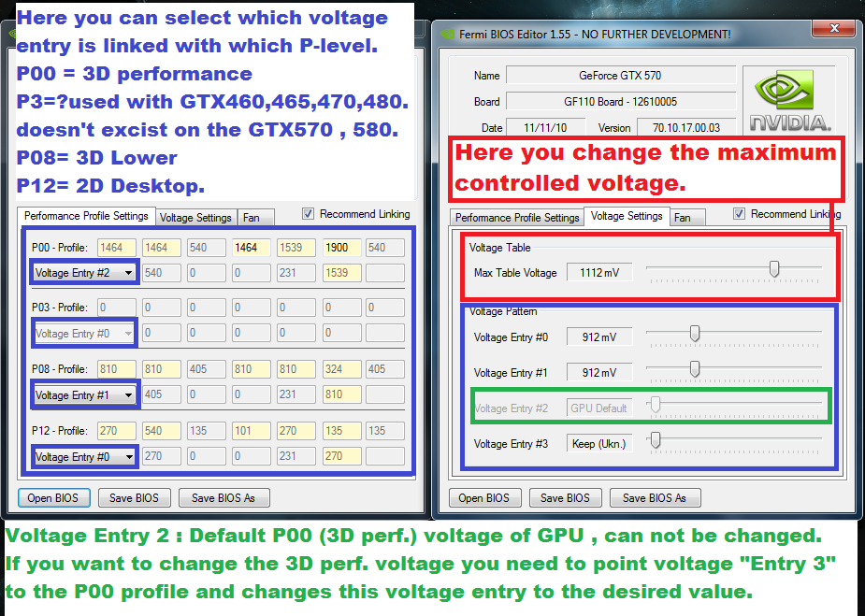Viewport: 865px width, 616px height.
Task: Click the Date field showing 11/11/10
Action: point(545,127)
